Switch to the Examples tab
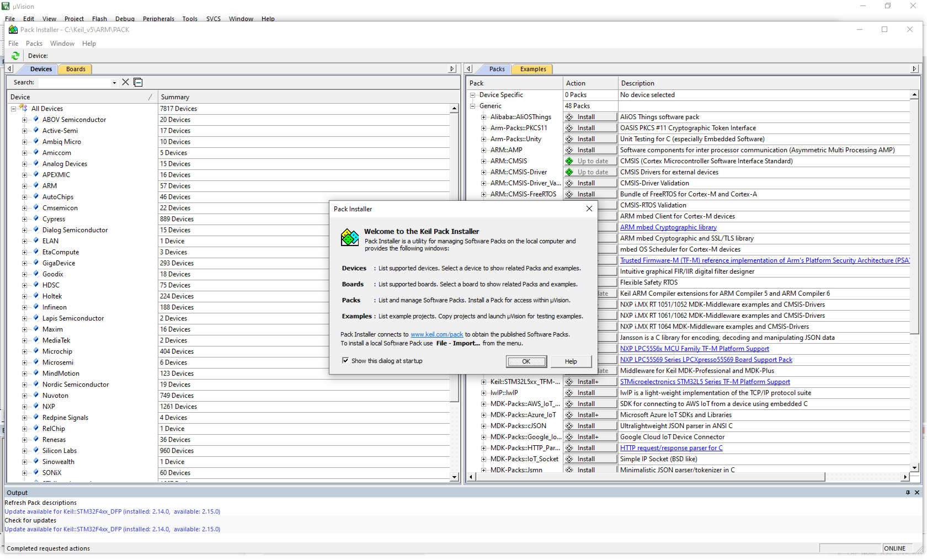This screenshot has height=560, width=927. [x=533, y=69]
